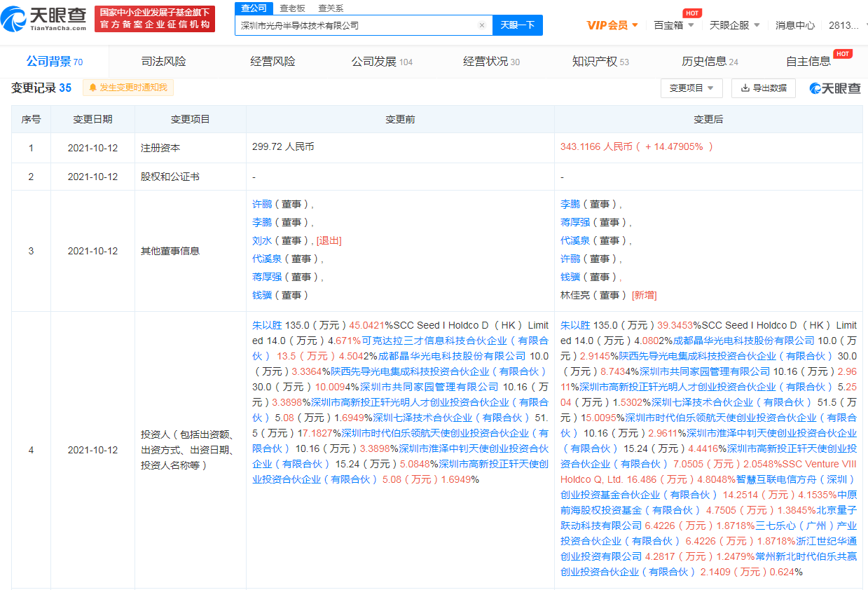Viewport: 868px width, 590px height.
Task: Switch to the 查关系 search tab
Action: point(331,8)
